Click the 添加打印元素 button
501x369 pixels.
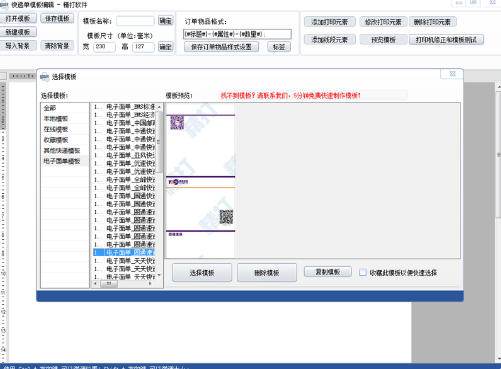tap(330, 22)
